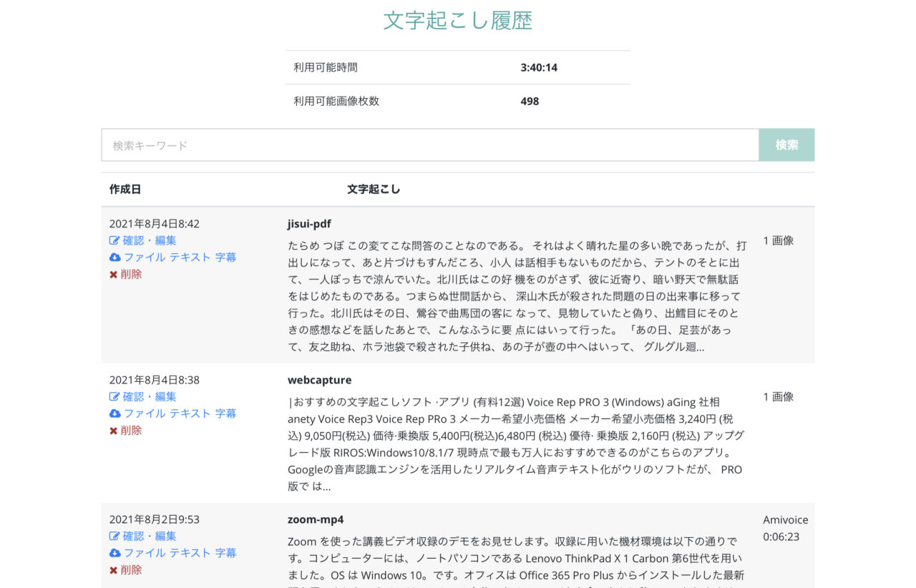Click the cloud download icon beside webcapture
This screenshot has height=588, width=916.
click(x=116, y=413)
